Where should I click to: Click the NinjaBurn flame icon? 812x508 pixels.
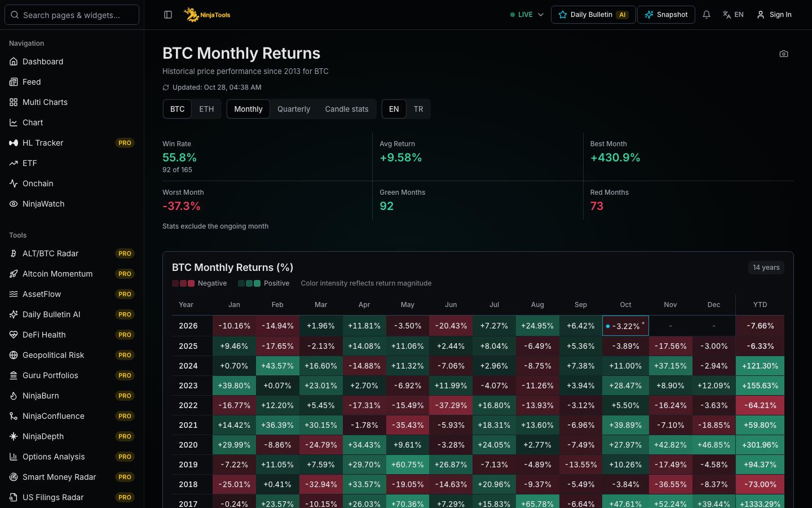click(x=14, y=396)
